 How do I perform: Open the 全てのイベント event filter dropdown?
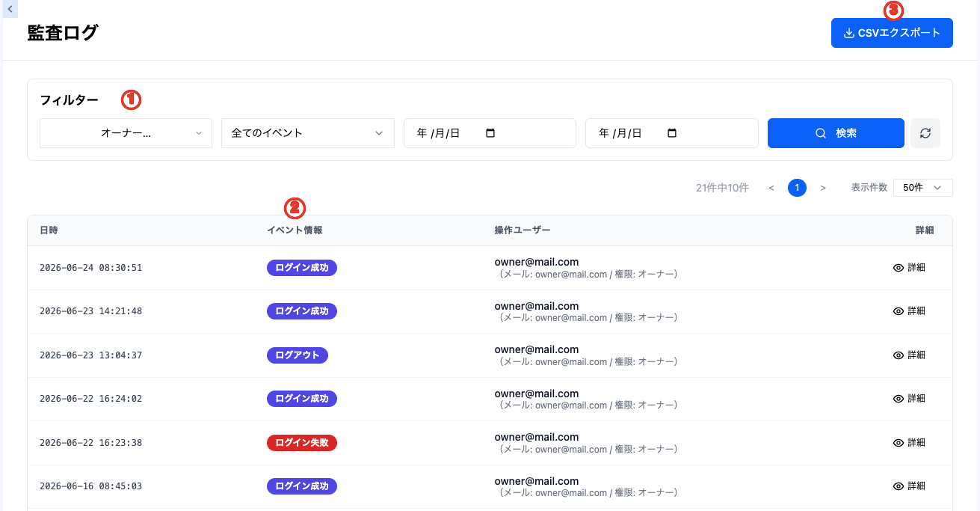307,133
